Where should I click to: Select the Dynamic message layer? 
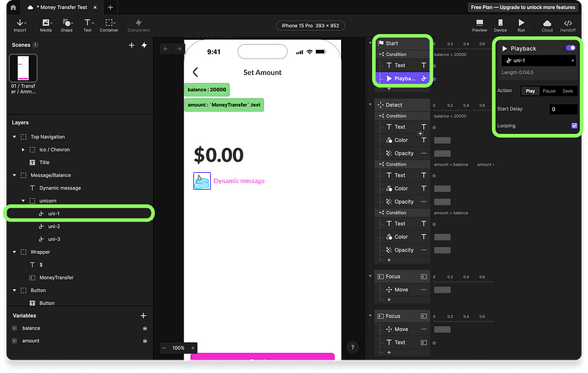pos(79,188)
